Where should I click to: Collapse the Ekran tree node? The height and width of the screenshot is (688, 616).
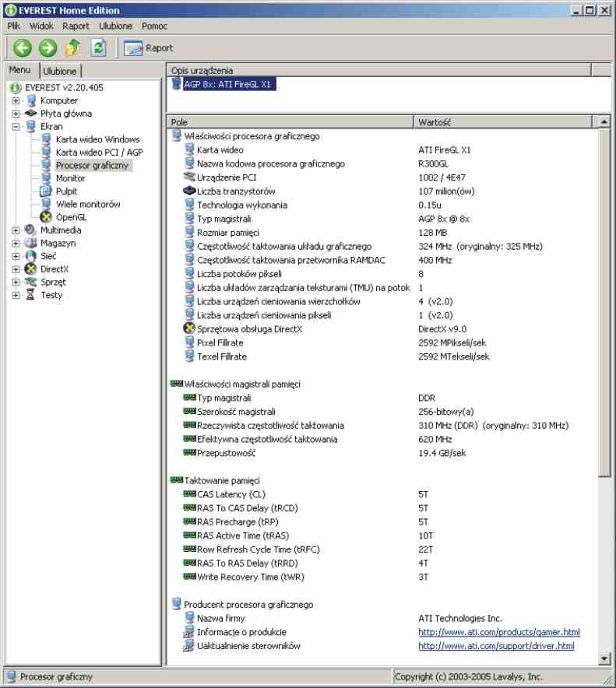tap(16, 126)
